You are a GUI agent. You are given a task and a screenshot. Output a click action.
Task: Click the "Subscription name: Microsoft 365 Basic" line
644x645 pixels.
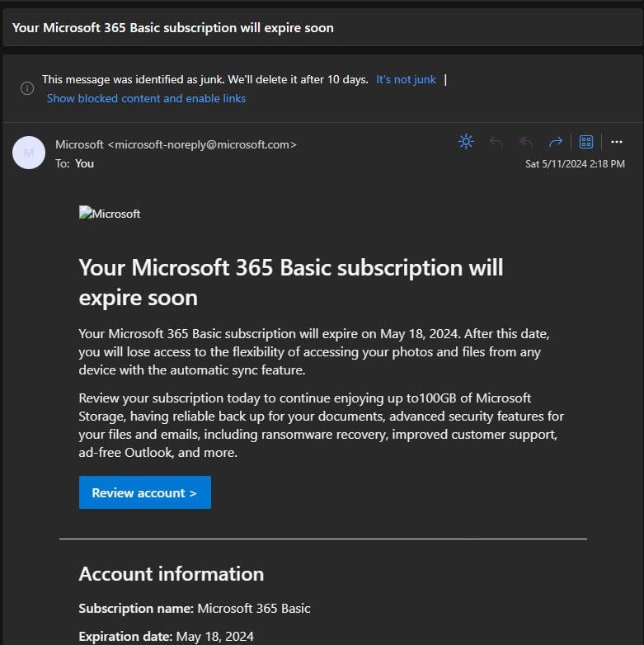tap(194, 609)
